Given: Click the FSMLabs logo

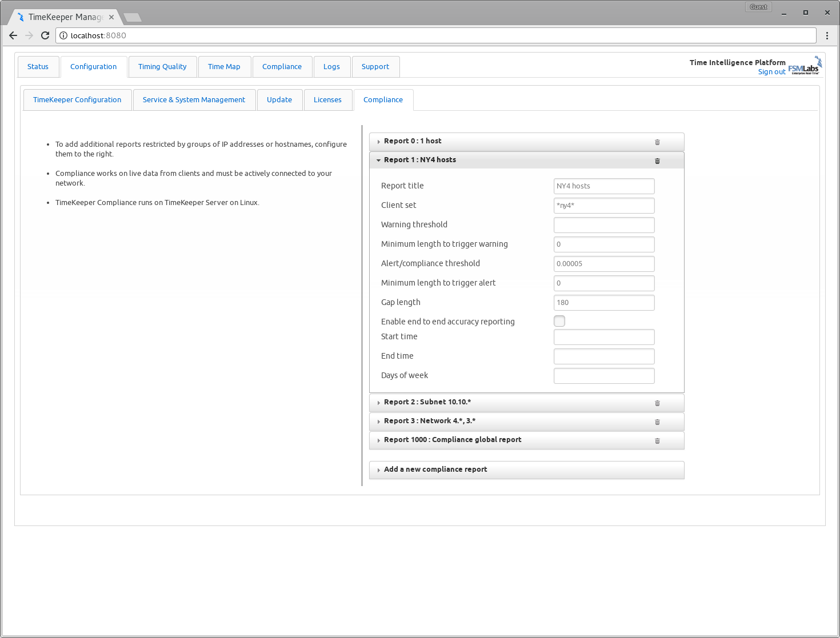Looking at the screenshot, I should [x=805, y=66].
